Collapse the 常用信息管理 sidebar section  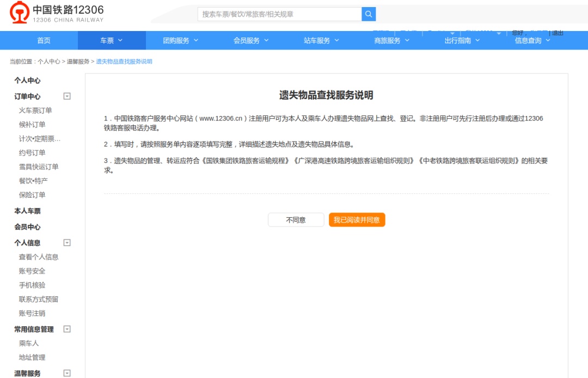67,329
